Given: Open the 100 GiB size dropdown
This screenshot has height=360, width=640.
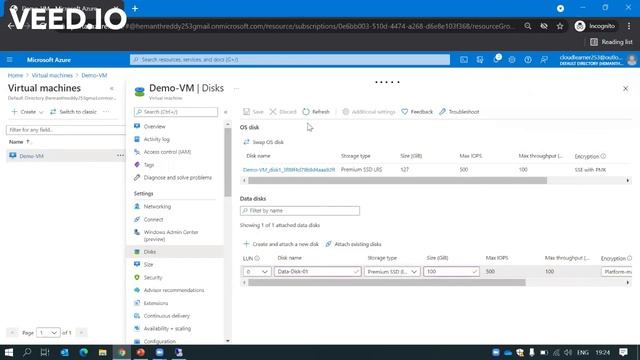Looking at the screenshot, I should 451,271.
